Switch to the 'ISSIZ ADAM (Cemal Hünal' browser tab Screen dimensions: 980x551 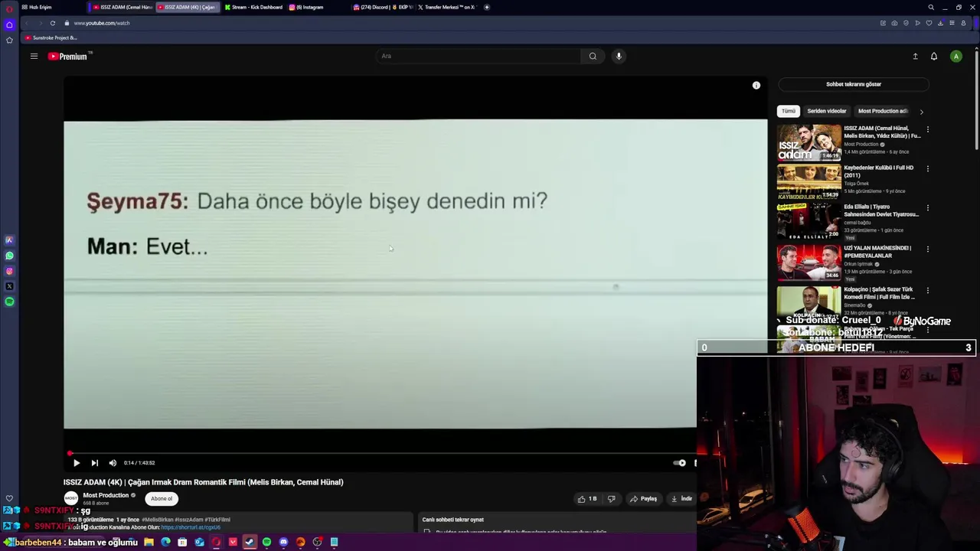coord(121,7)
